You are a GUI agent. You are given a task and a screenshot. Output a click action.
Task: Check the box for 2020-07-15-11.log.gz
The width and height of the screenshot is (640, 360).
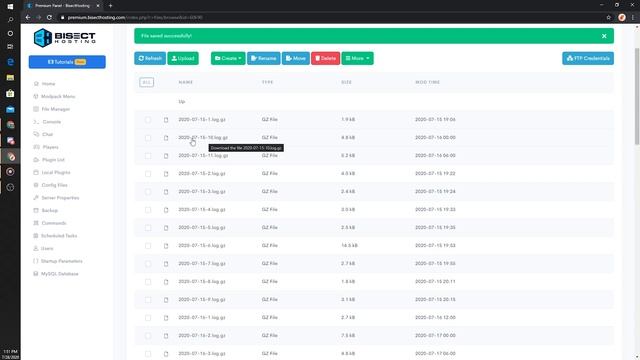coord(148,156)
